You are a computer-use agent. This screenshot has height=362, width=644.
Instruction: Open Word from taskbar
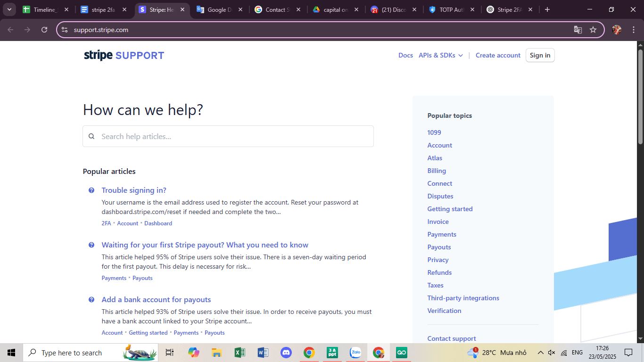tap(263, 353)
